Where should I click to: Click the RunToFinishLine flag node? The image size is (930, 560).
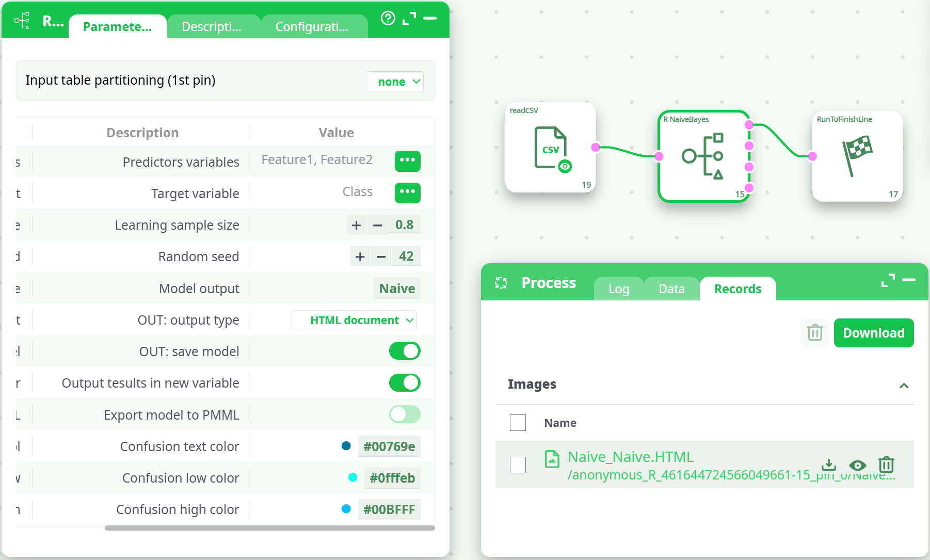click(x=857, y=156)
